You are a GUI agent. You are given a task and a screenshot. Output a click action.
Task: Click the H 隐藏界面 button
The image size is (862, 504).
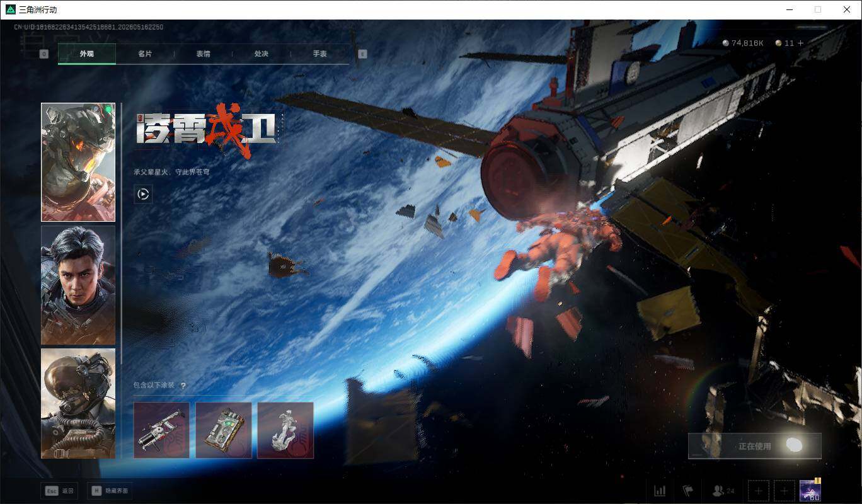click(110, 491)
